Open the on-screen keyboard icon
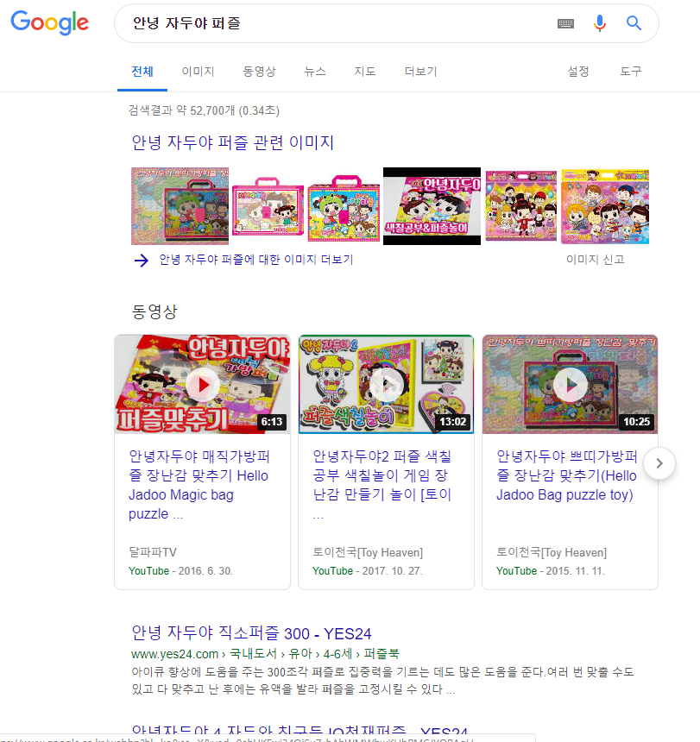Screen dimensions: 700x742 (x=565, y=23)
